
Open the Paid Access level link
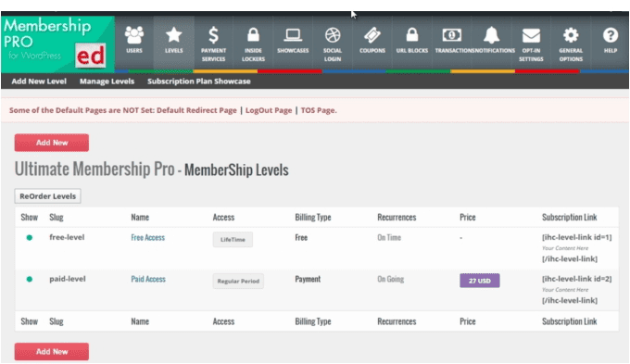(148, 279)
